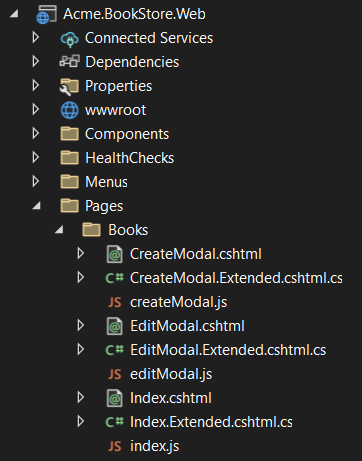The height and width of the screenshot is (461, 362).
Task: Select the Index.Extended.cshtml.cs file
Action: point(211,422)
